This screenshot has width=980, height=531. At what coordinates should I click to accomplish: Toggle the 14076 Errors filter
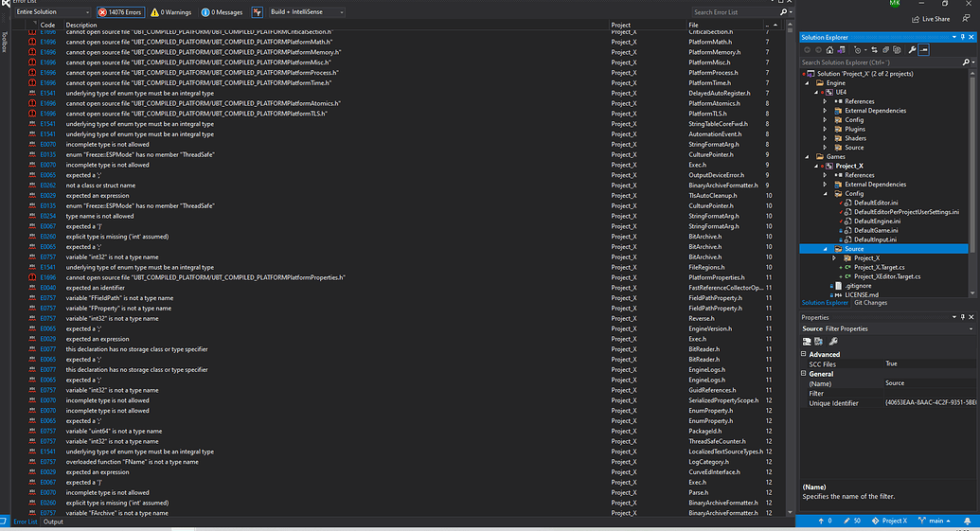tap(121, 12)
